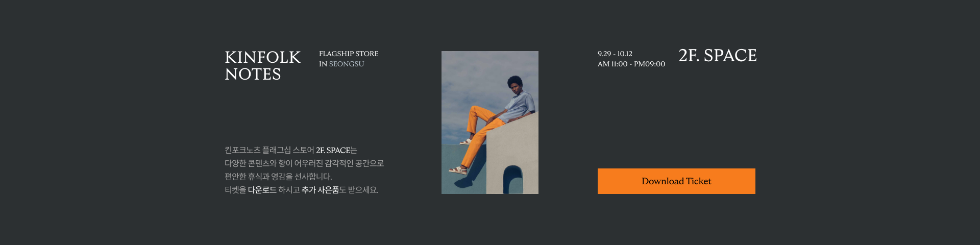Click the man's head in the photo
The width and height of the screenshot is (980, 245).
point(516,84)
